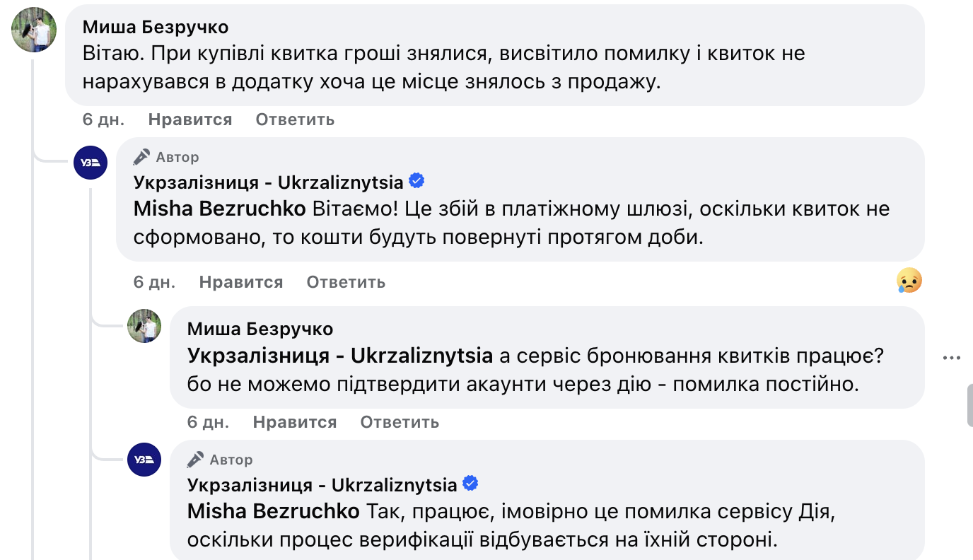The image size is (973, 560).
Task: Click Ukrzaliznytsia logo avatar on first reply
Action: [x=91, y=163]
